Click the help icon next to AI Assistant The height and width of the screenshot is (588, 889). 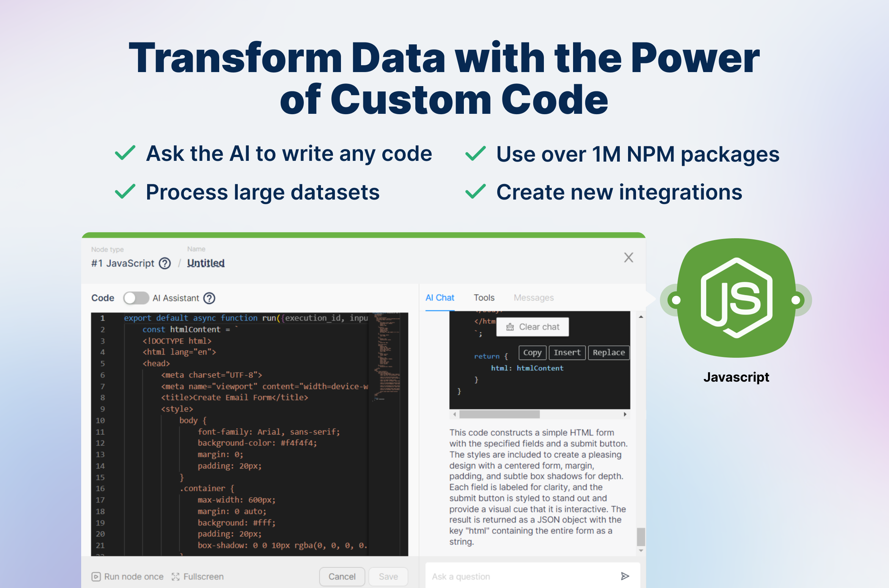[x=209, y=298]
